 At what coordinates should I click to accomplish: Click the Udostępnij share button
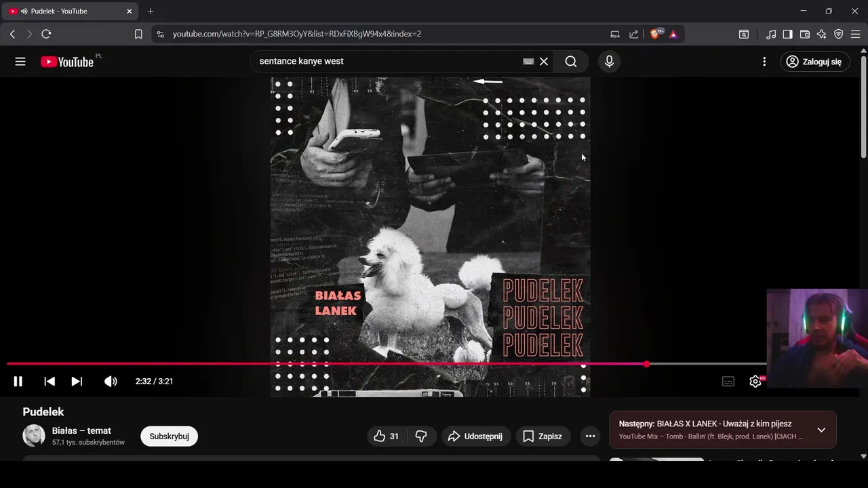476,436
